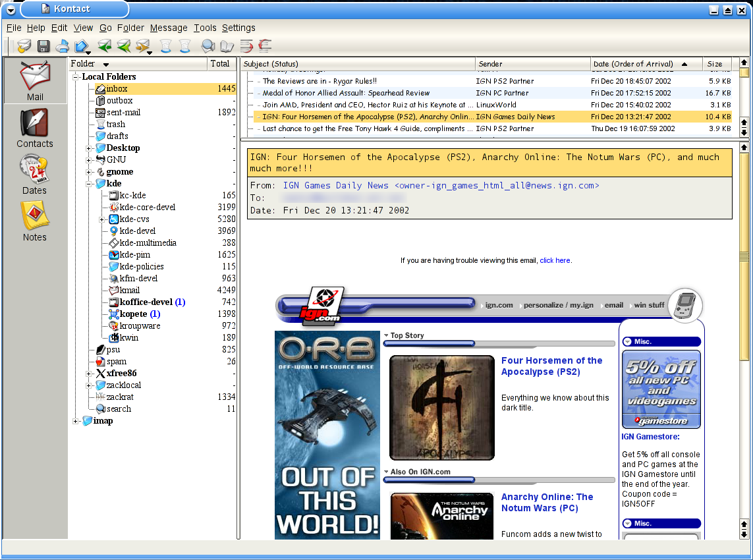This screenshot has width=753, height=560.
Task: Compose a new message via toolbar icon
Action: click(x=24, y=46)
